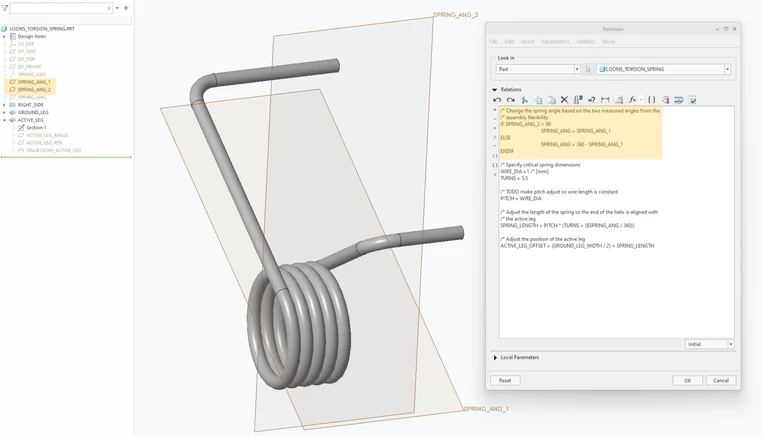The width and height of the screenshot is (762, 436).
Task: Open Utilities menu in Relations dialog
Action: [586, 42]
